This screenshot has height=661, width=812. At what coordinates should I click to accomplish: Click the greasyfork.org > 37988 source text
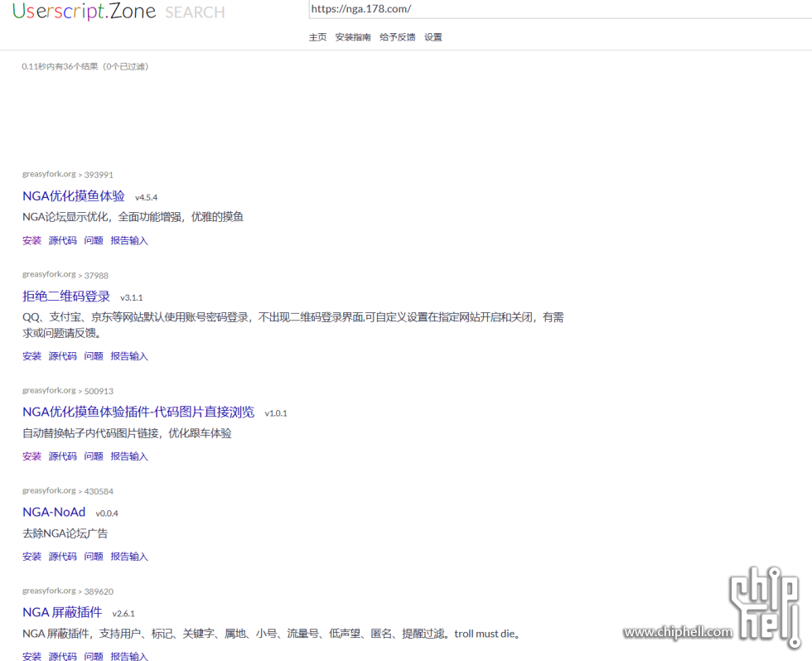point(65,275)
